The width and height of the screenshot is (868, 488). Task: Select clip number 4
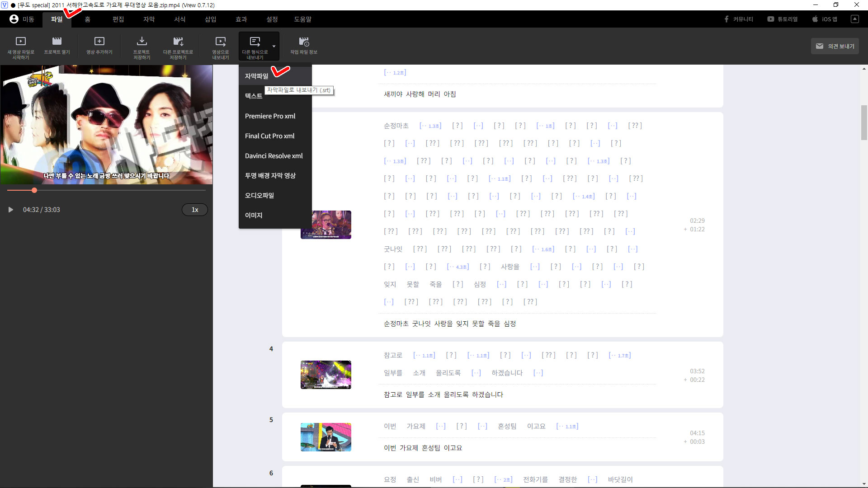tap(271, 349)
